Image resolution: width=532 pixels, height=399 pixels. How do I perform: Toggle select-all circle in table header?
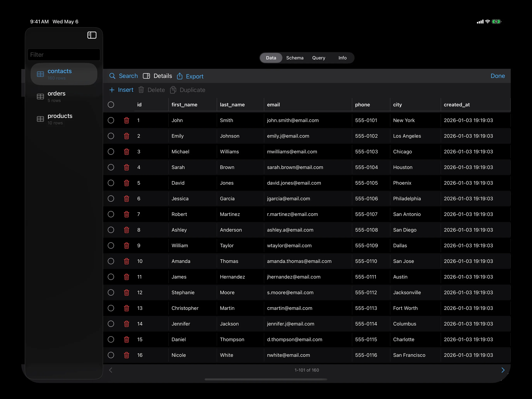click(x=111, y=105)
